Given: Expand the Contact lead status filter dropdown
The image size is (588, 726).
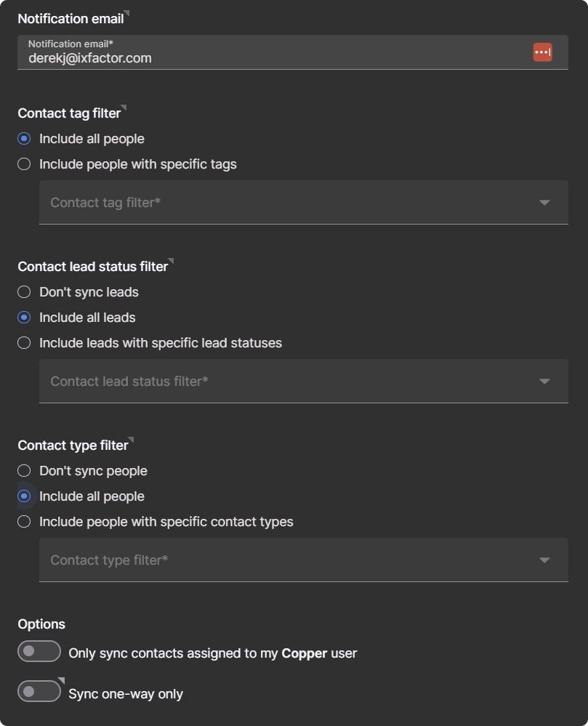Looking at the screenshot, I should 303,382.
